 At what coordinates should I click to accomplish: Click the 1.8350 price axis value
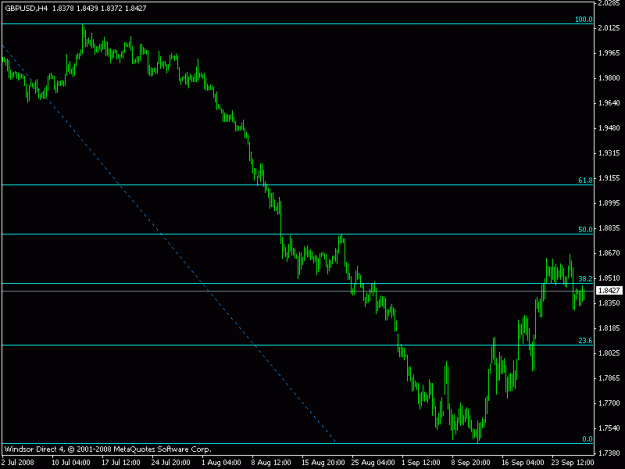coord(609,303)
